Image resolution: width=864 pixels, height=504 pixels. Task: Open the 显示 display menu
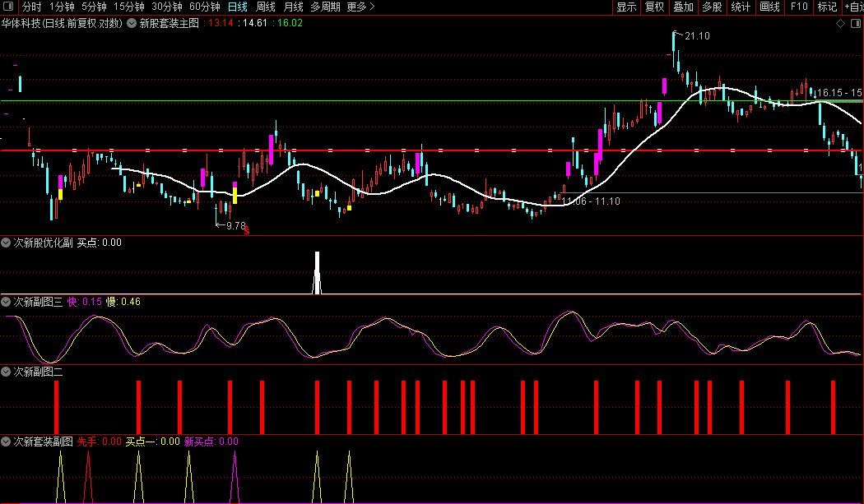point(626,7)
